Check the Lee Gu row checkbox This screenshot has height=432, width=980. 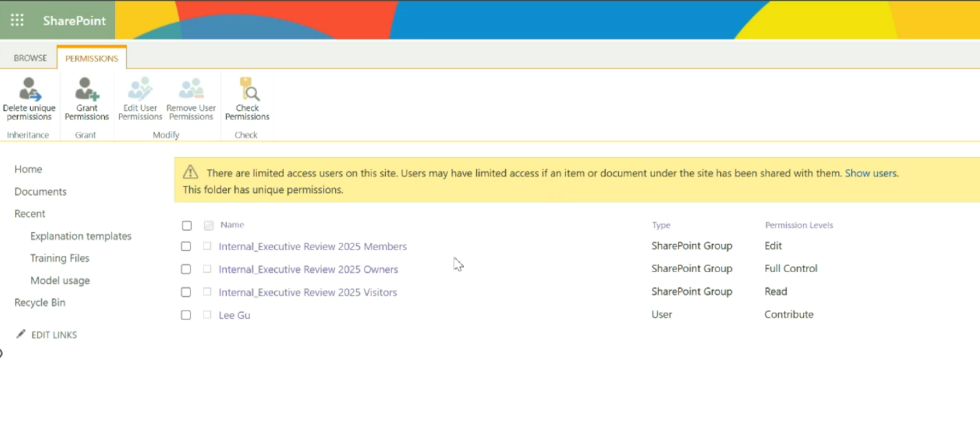point(186,315)
